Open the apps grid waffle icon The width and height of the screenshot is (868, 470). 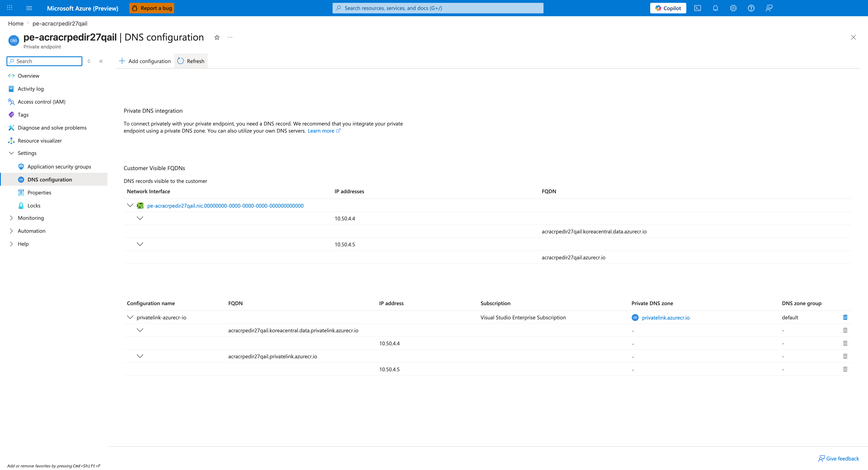click(10, 8)
